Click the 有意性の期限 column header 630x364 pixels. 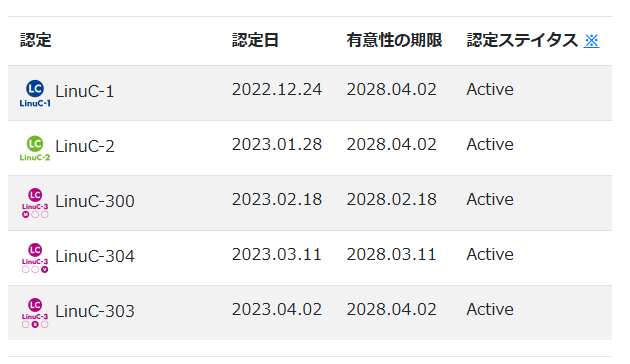(394, 40)
